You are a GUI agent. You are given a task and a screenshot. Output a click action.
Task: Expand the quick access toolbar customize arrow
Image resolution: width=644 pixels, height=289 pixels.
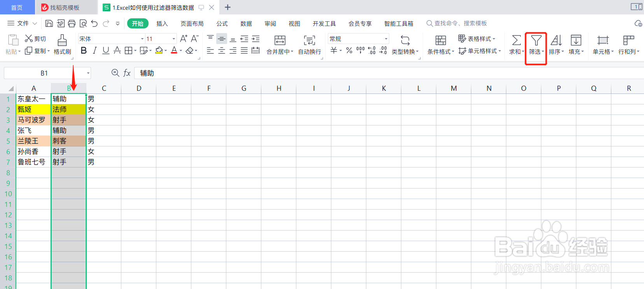(117, 23)
